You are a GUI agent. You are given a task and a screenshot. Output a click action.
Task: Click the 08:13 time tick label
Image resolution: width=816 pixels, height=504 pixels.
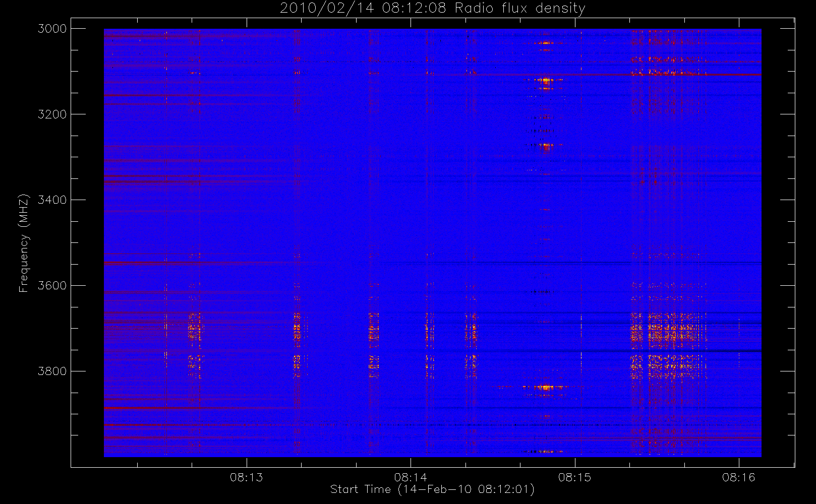pyautogui.click(x=247, y=477)
